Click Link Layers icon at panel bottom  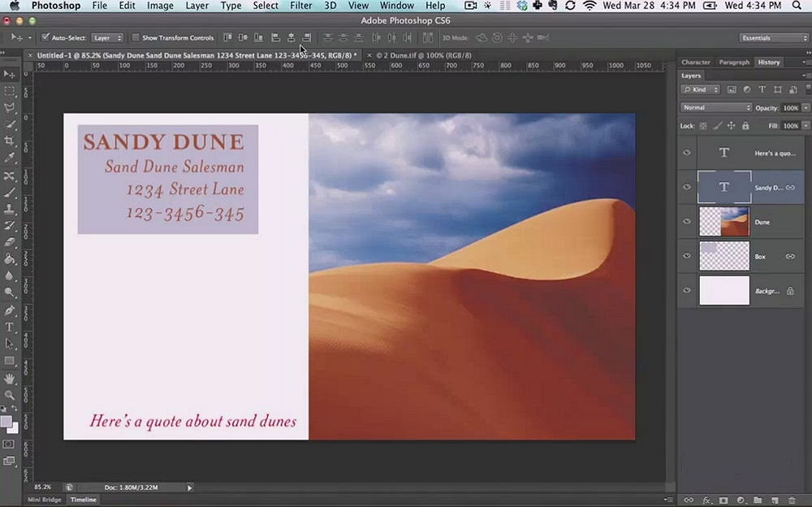tap(689, 500)
